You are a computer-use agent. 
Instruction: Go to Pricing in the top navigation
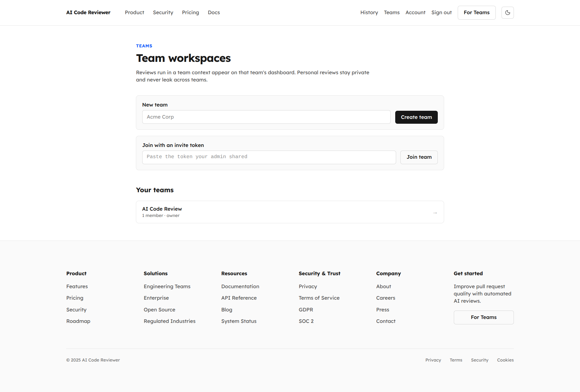click(x=191, y=12)
